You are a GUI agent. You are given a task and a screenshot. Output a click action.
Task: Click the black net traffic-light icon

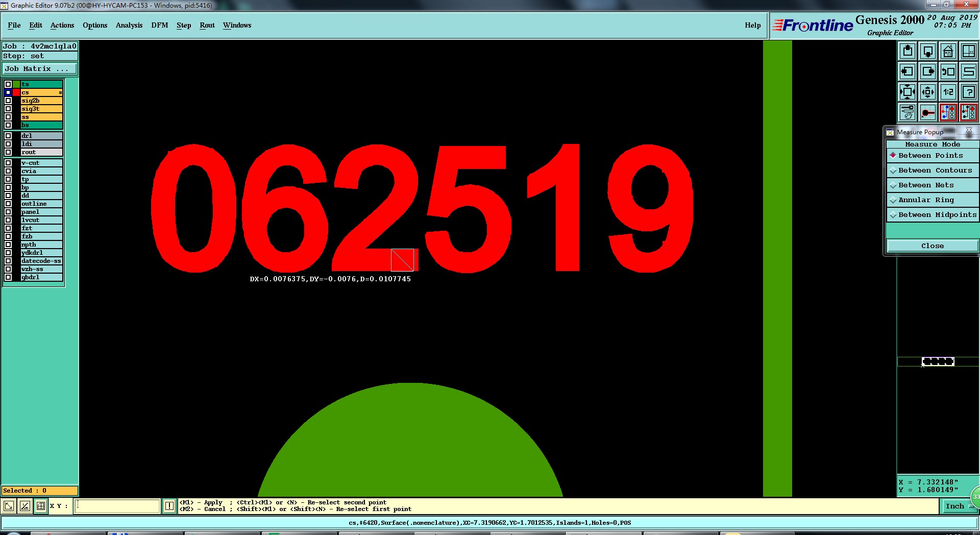tap(969, 112)
